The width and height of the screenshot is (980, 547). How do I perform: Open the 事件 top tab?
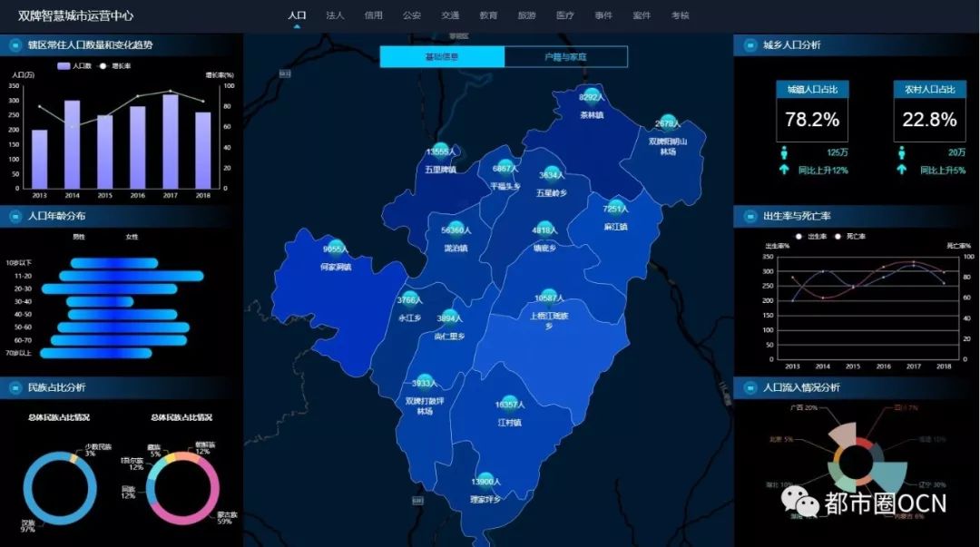[603, 15]
